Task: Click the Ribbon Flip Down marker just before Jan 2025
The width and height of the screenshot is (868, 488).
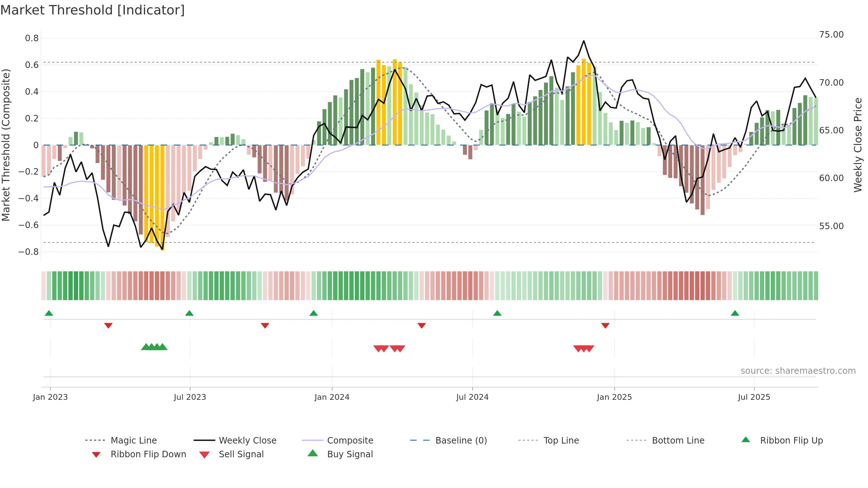Action: click(605, 326)
